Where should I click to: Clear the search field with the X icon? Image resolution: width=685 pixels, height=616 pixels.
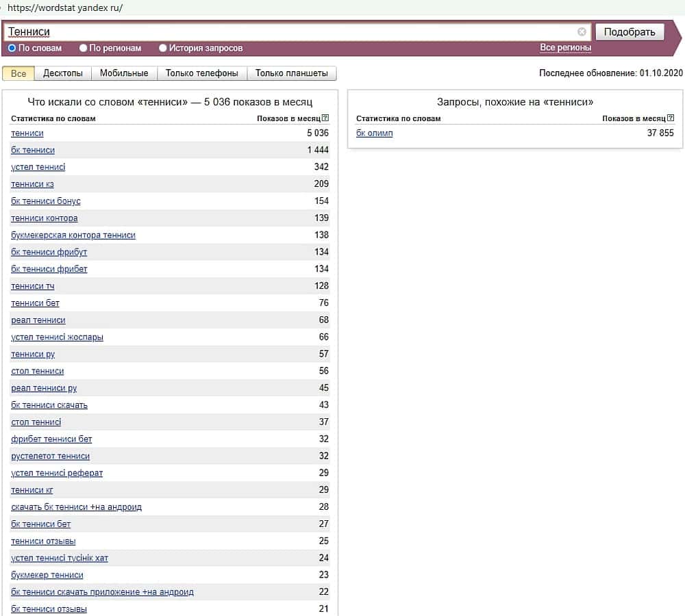tap(582, 31)
